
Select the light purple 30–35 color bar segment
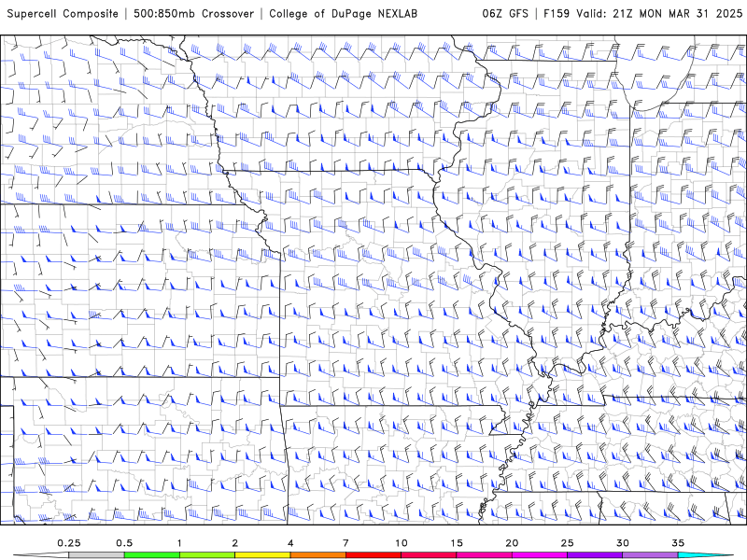[650, 555]
